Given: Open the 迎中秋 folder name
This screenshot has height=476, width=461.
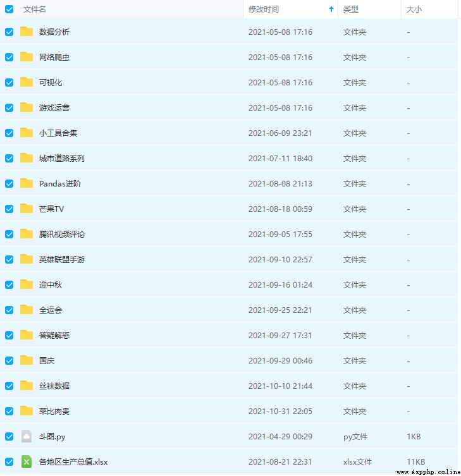Looking at the screenshot, I should click(x=51, y=284).
